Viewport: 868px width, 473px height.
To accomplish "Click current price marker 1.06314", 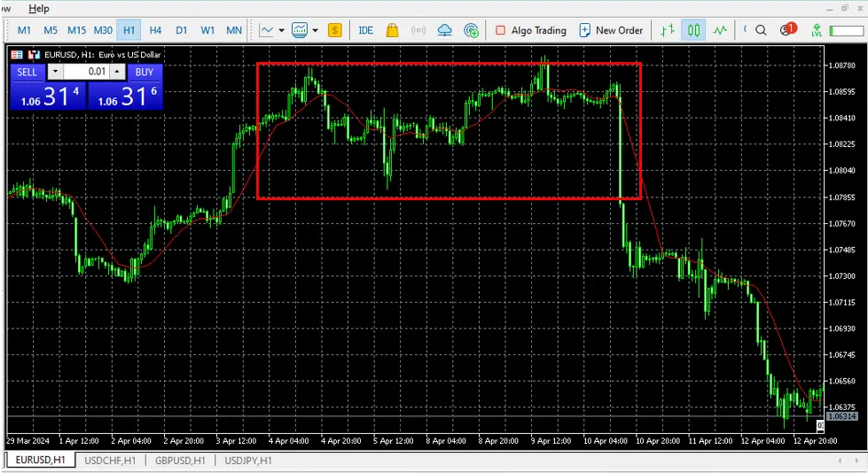I will [x=841, y=416].
